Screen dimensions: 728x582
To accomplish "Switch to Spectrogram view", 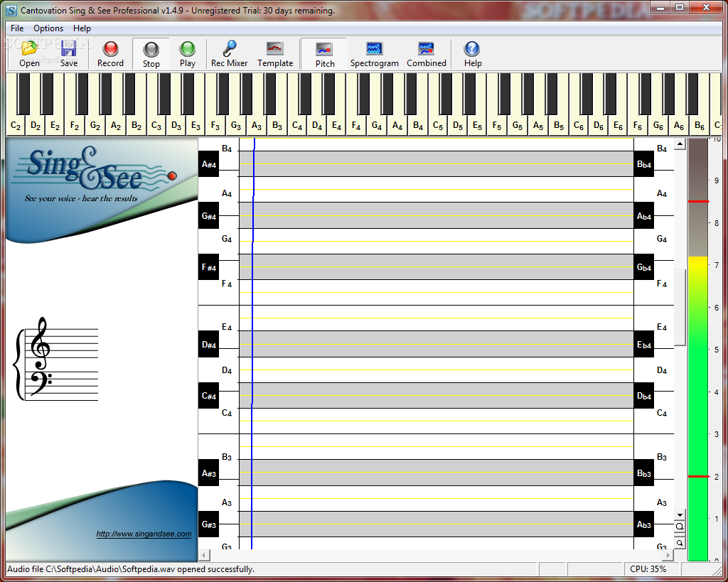I will pyautogui.click(x=374, y=54).
